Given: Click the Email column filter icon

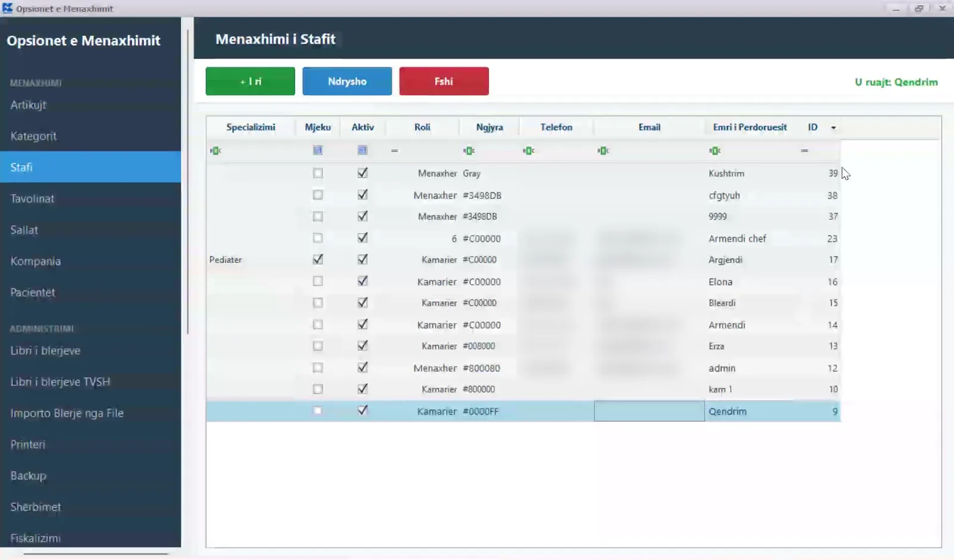Looking at the screenshot, I should click(x=603, y=151).
